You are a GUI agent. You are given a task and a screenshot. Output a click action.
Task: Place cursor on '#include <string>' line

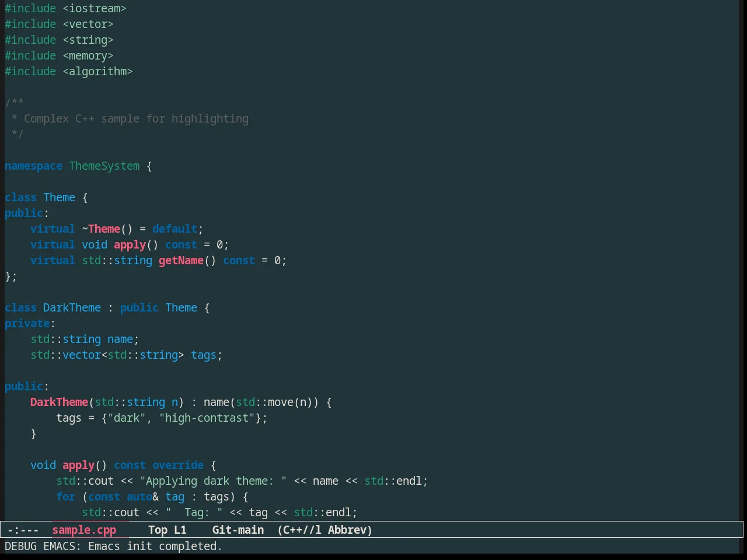(x=59, y=40)
